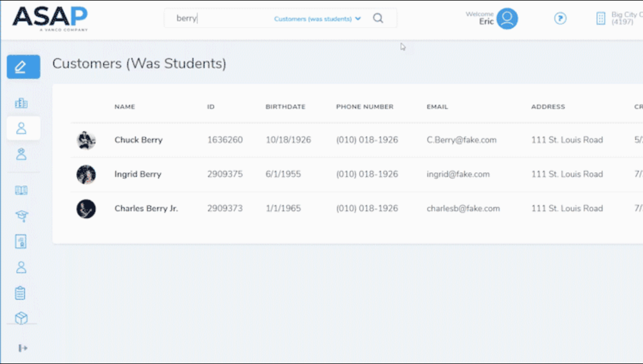
Task: Open the organization building icon in sidebar
Action: (x=21, y=103)
